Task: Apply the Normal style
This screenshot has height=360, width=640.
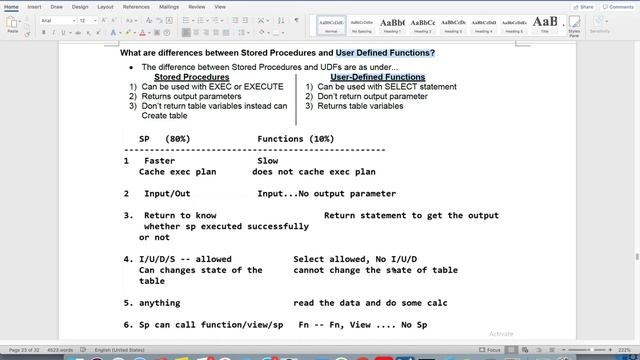Action: (x=331, y=25)
